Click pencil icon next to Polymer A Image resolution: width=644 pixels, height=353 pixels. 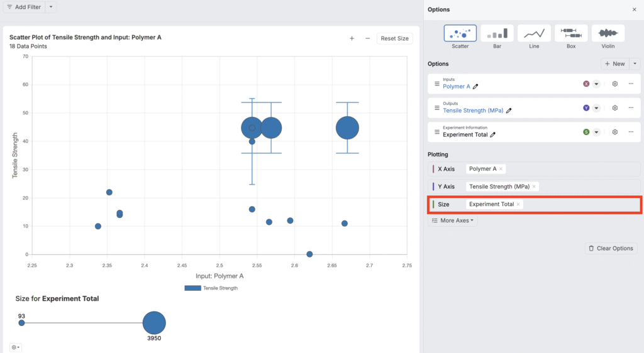[476, 87]
